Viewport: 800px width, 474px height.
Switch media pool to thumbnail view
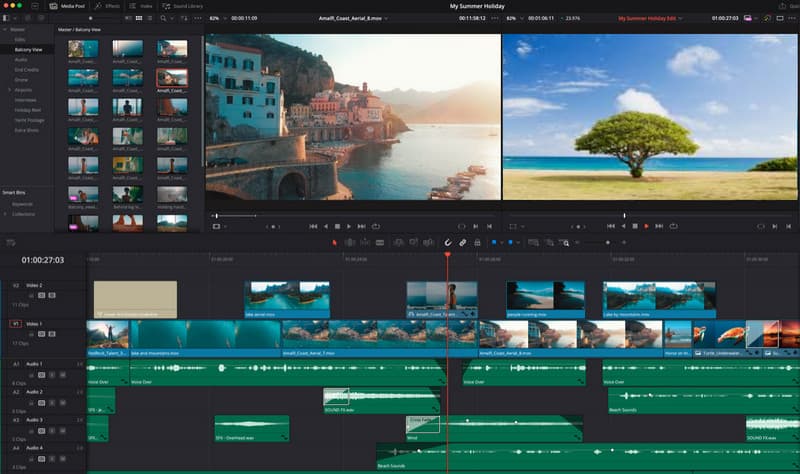139,18
